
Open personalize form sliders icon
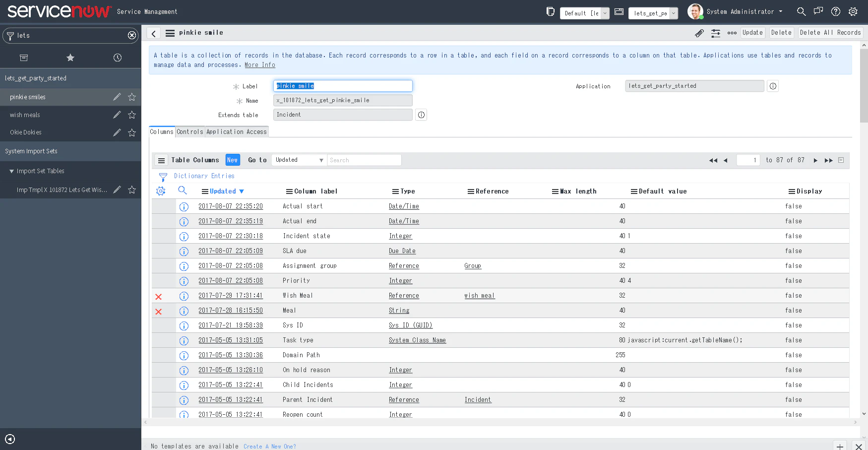click(x=716, y=33)
